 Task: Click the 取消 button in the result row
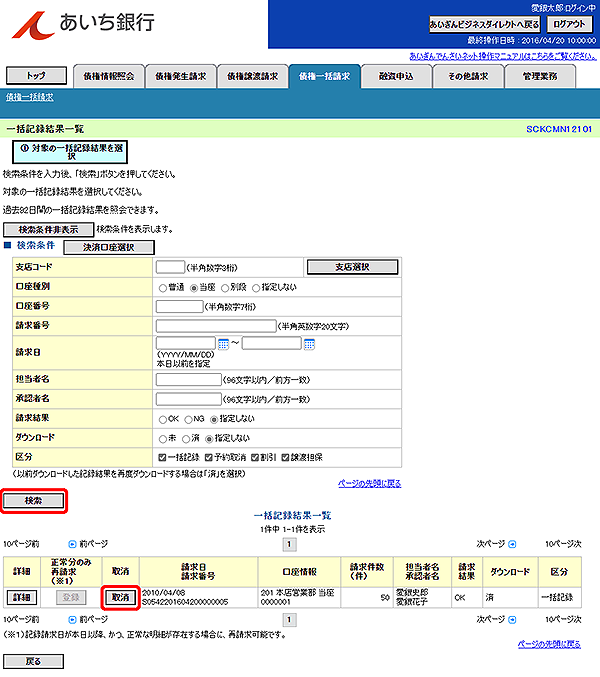pyautogui.click(x=121, y=598)
